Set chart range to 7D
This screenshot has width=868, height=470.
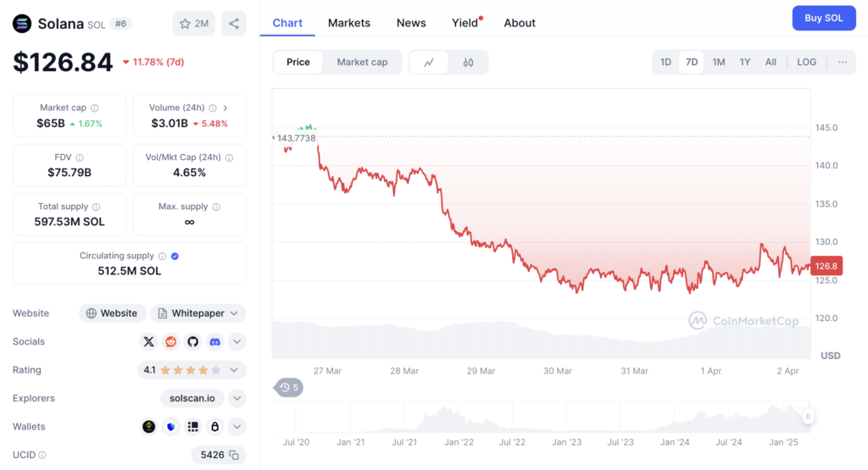692,62
